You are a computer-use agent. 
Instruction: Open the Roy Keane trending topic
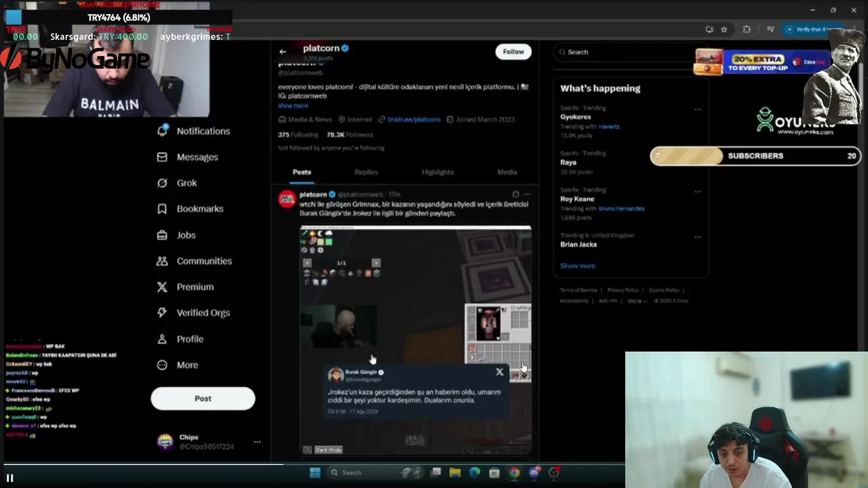pos(577,199)
